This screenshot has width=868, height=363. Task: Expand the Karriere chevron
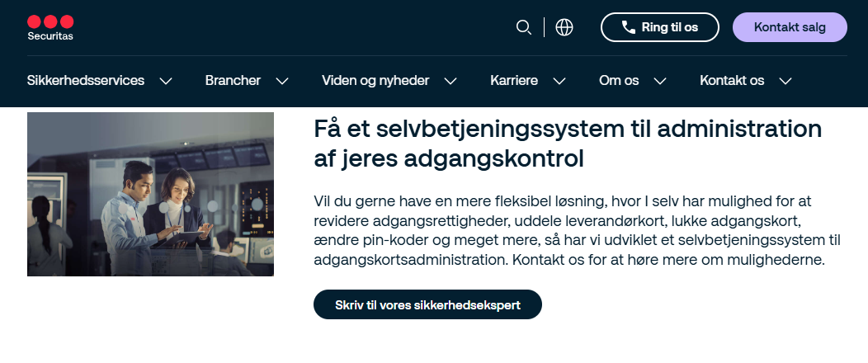[559, 81]
